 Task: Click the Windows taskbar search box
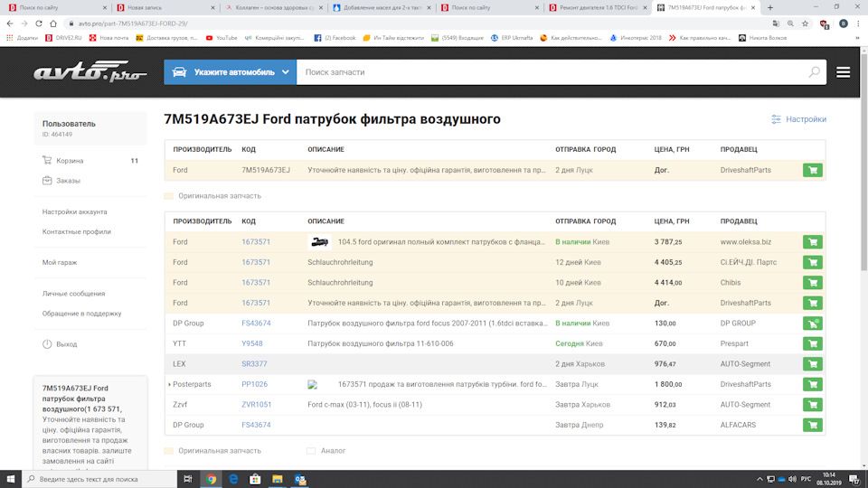point(99,479)
